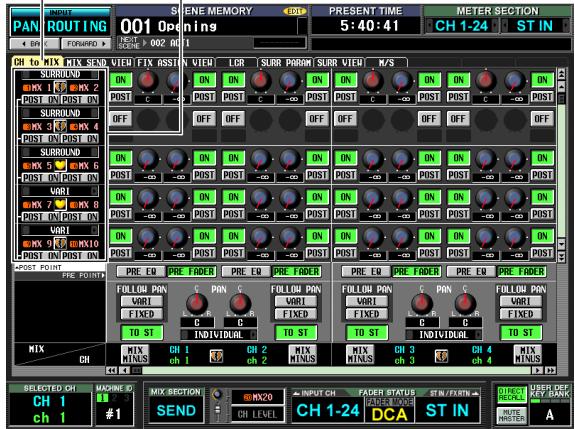Click the MX 3/4 pair heart icon
This screenshot has width=575, height=429.
pos(60,126)
